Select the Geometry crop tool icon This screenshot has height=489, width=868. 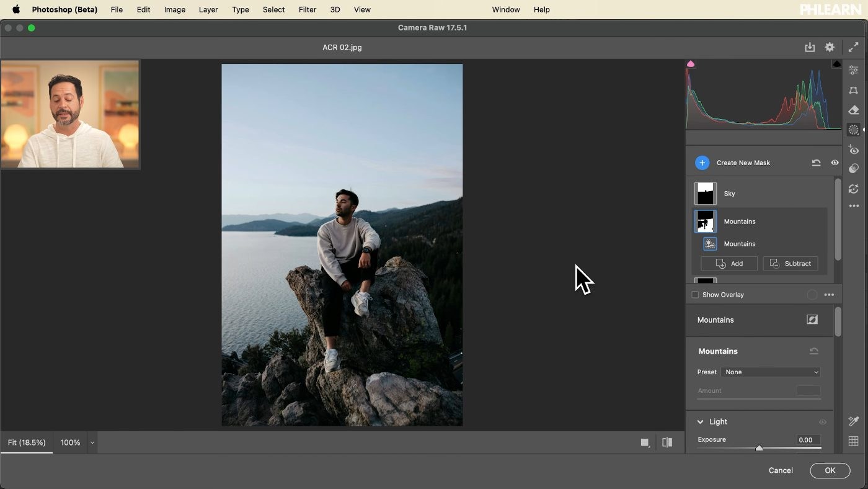854,91
